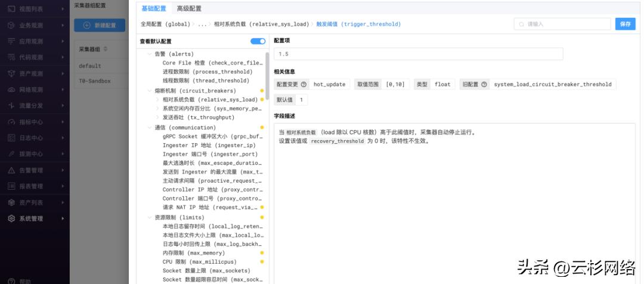Select the 基础配置 tab

click(x=154, y=9)
